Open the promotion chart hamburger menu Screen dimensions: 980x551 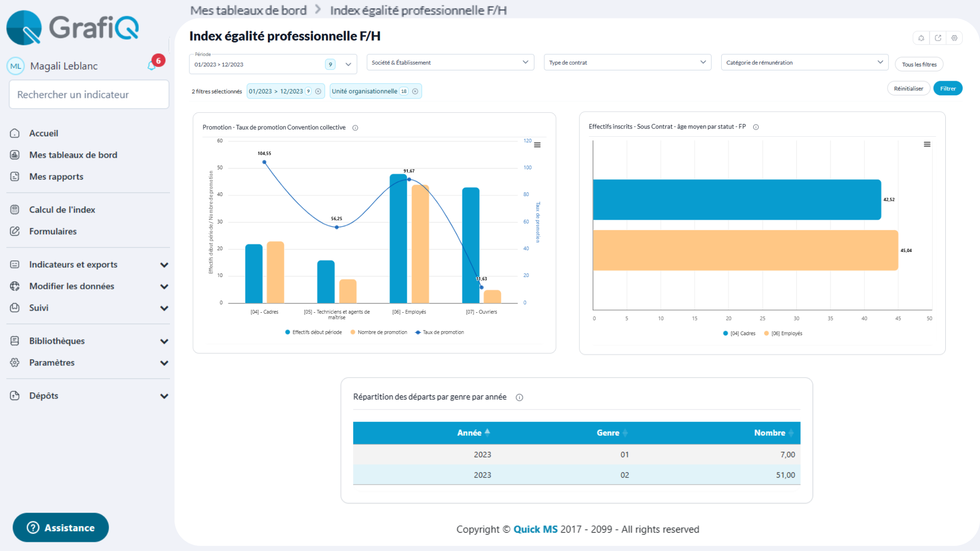coord(537,145)
